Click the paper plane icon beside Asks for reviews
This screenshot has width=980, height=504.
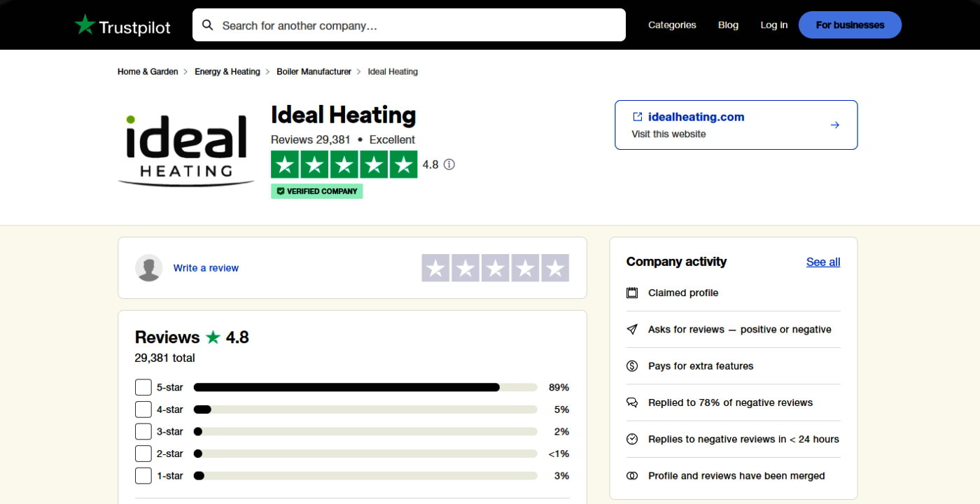[x=632, y=329]
